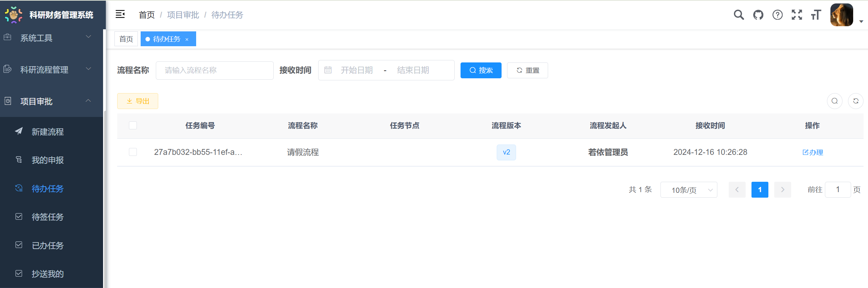Close the 待办任务 tab
Viewport: 868px width, 288px height.
pos(187,40)
